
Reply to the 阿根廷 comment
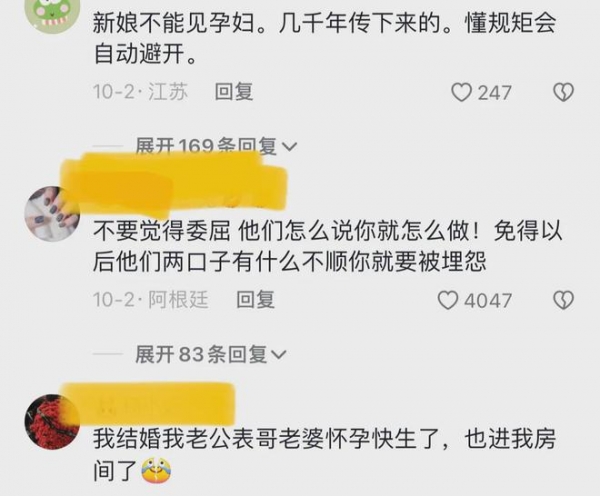click(x=255, y=300)
